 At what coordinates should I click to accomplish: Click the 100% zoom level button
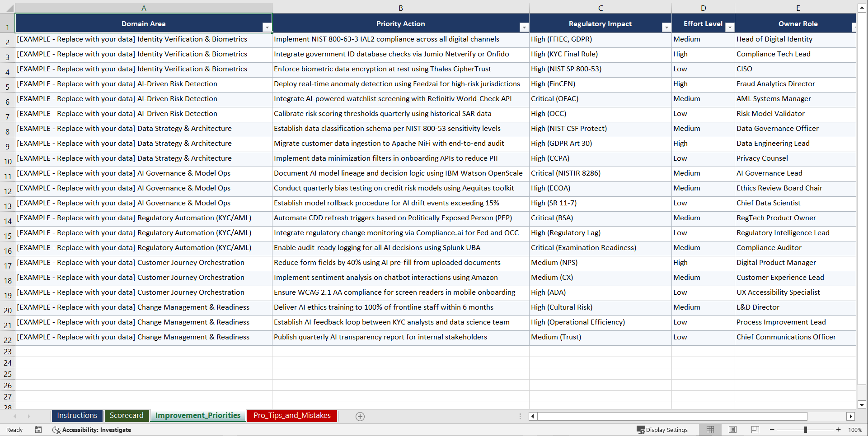(855, 430)
